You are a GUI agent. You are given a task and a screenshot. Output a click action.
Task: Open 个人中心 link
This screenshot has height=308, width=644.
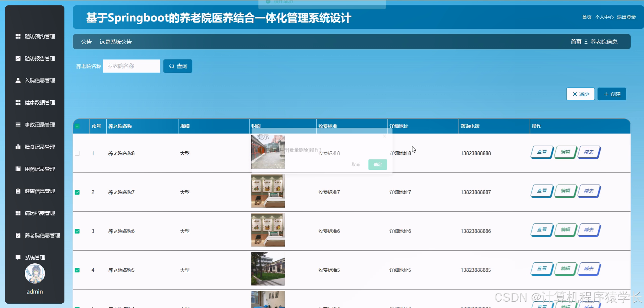point(604,17)
